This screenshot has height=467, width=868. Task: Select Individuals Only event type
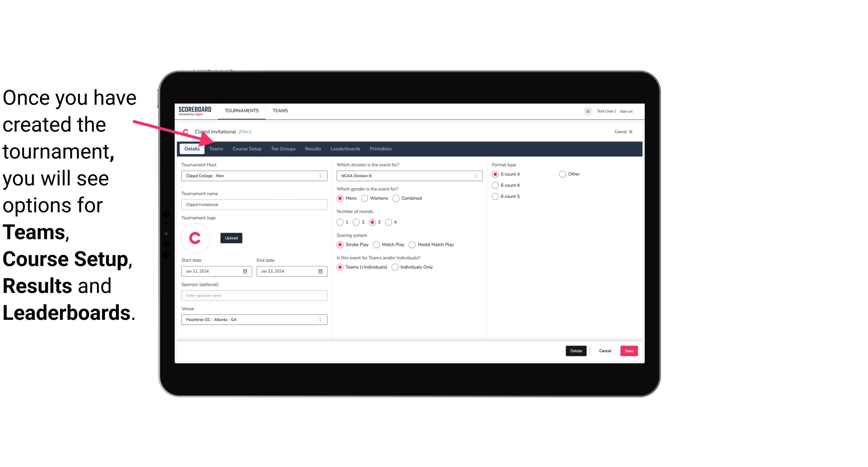pos(396,267)
